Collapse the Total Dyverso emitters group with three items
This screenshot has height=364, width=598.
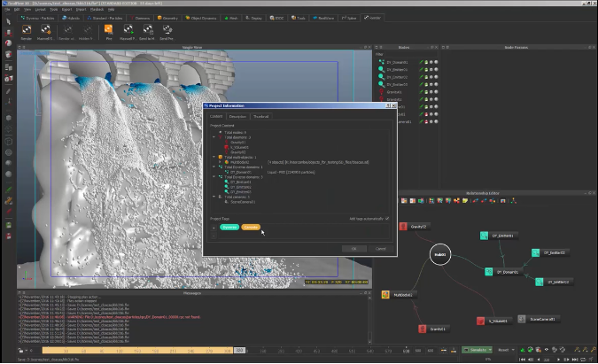(x=214, y=177)
